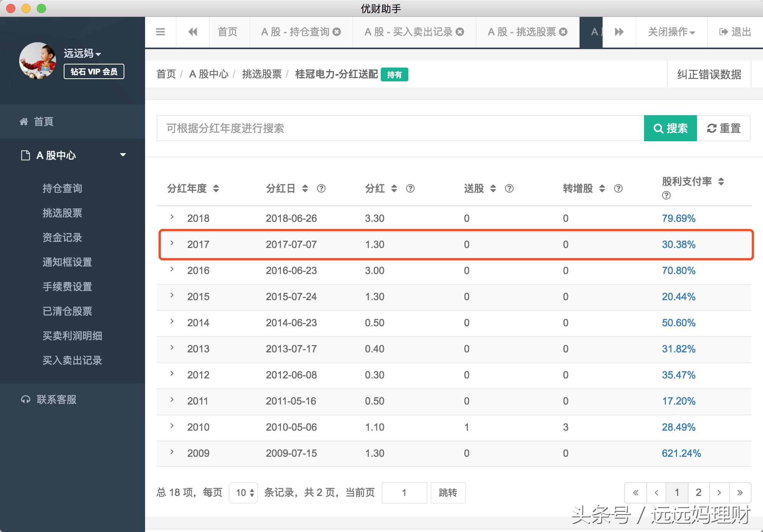Open the help icon beside 分红日 column
This screenshot has height=532, width=763.
(322, 188)
